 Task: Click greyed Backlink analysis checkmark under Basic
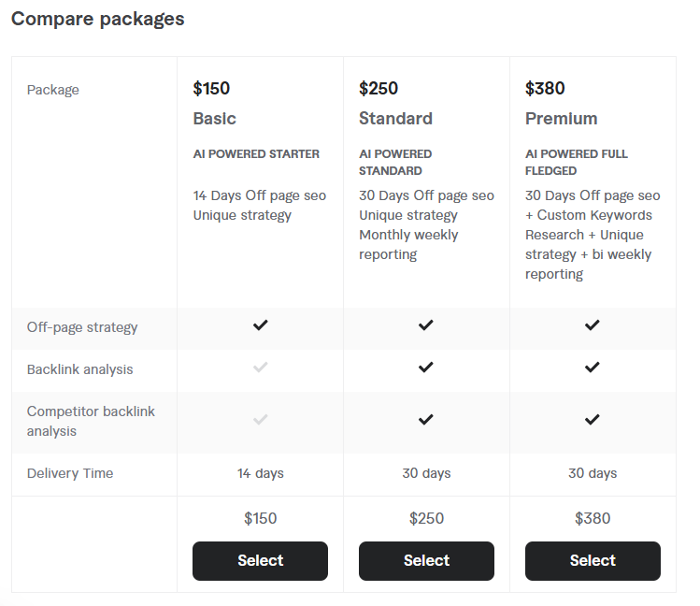click(x=260, y=368)
